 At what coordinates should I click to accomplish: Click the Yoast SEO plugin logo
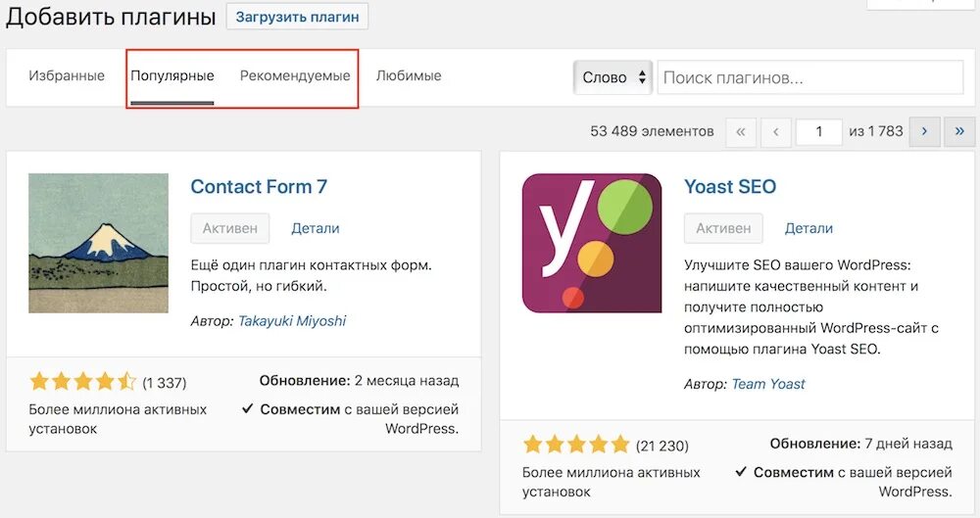point(591,243)
